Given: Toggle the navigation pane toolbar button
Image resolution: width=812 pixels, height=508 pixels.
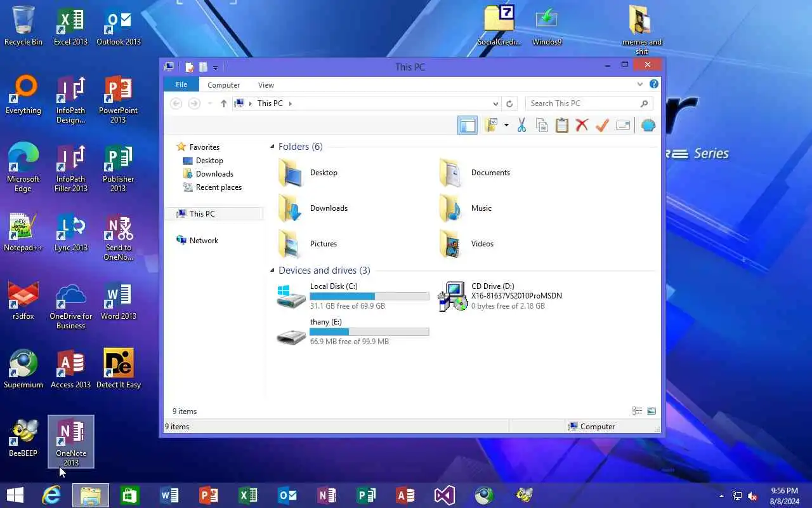Looking at the screenshot, I should tap(468, 125).
